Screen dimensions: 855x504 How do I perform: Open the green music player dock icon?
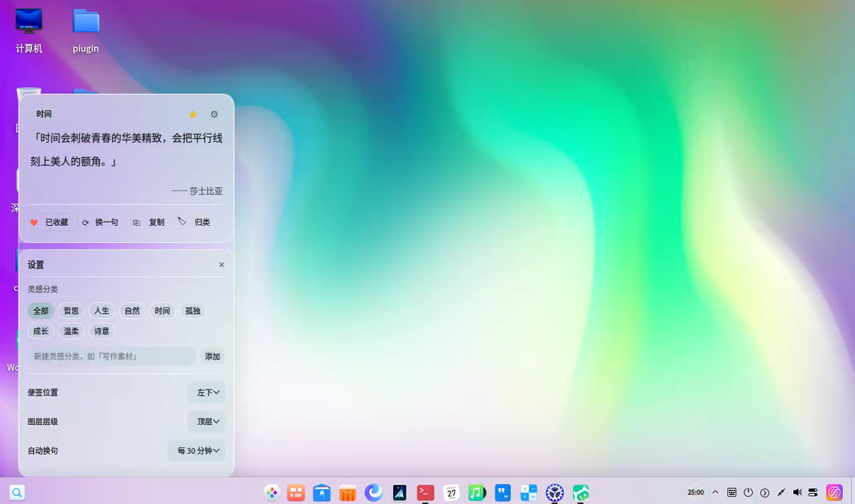point(477,493)
